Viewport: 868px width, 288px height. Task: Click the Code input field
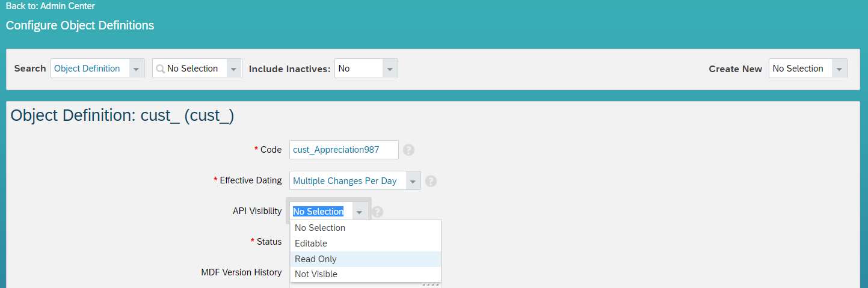pos(343,150)
